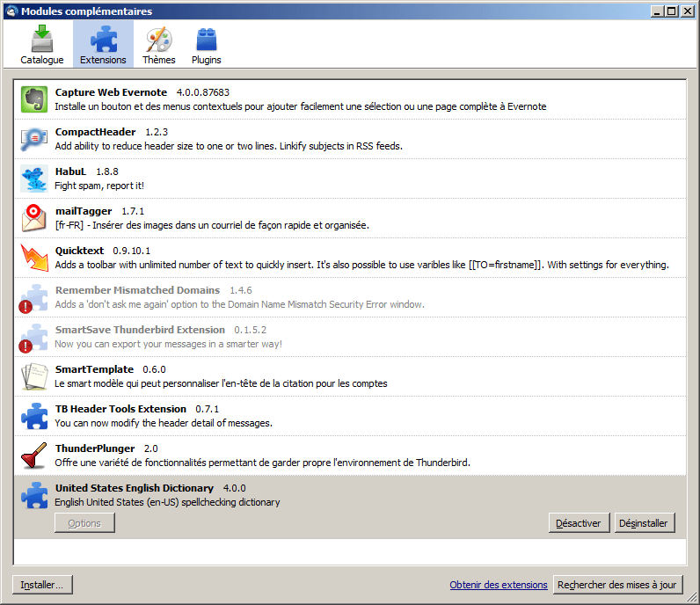The width and height of the screenshot is (700, 605).
Task: Click the en-US spellchecking dictionary description
Action: click(x=167, y=502)
